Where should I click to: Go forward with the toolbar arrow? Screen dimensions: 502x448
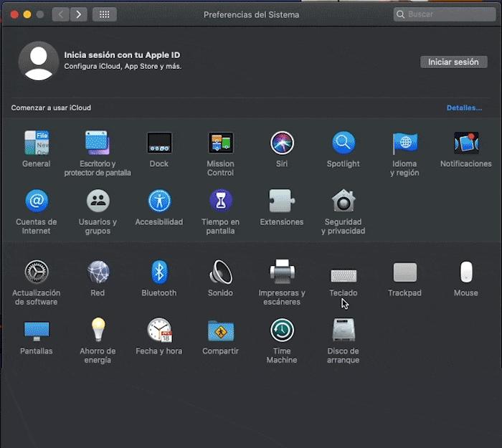tap(78, 14)
